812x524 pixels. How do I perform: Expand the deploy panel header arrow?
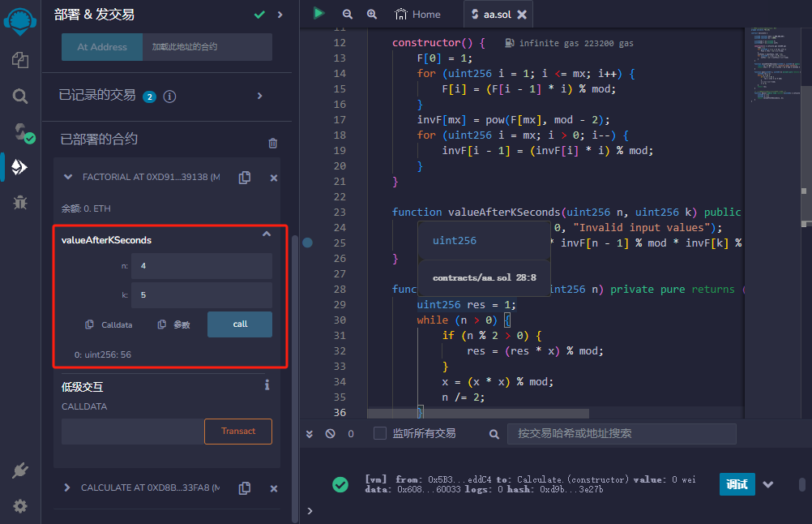(280, 15)
